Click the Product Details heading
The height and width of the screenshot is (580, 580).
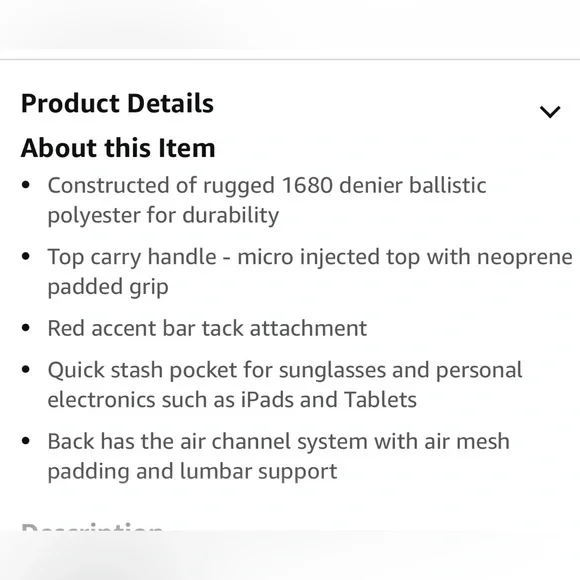(x=117, y=103)
